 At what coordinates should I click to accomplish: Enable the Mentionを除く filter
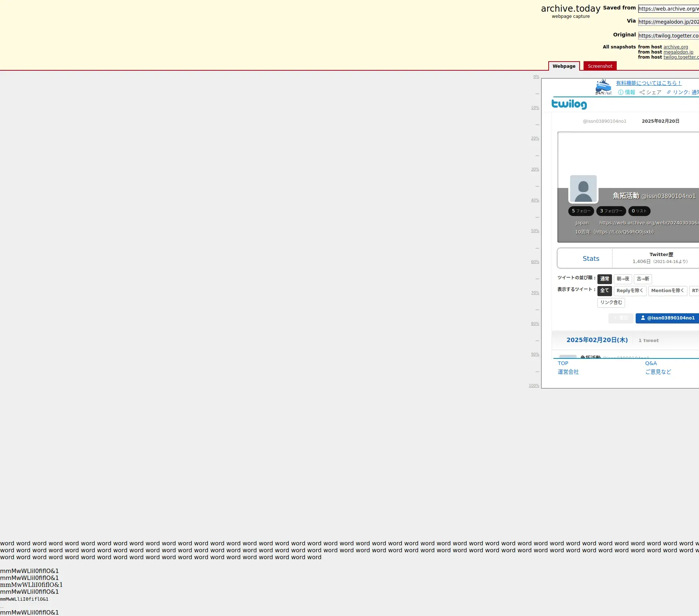(667, 291)
